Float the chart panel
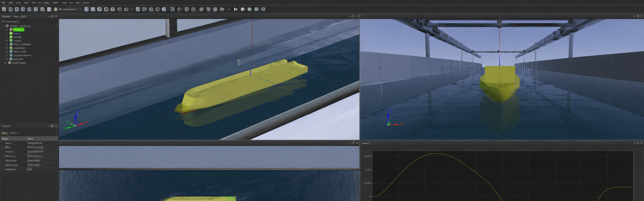The image size is (644, 201). click(x=638, y=143)
